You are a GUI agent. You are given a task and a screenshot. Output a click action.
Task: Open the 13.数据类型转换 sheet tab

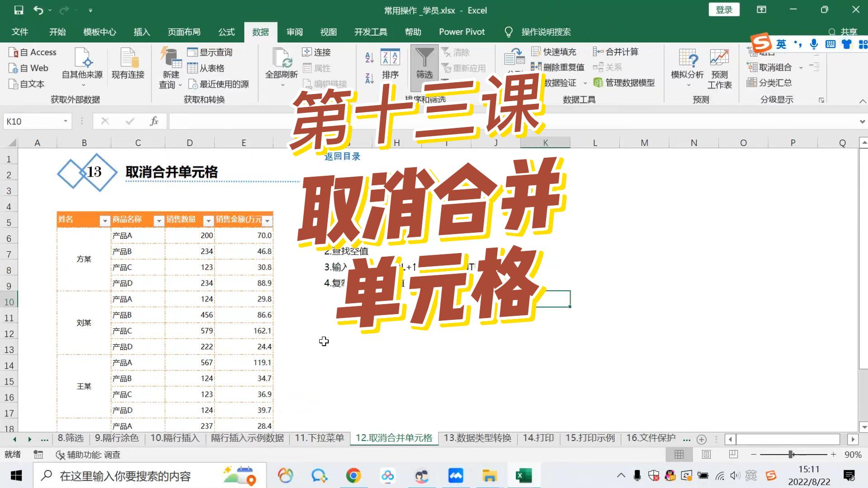477,438
